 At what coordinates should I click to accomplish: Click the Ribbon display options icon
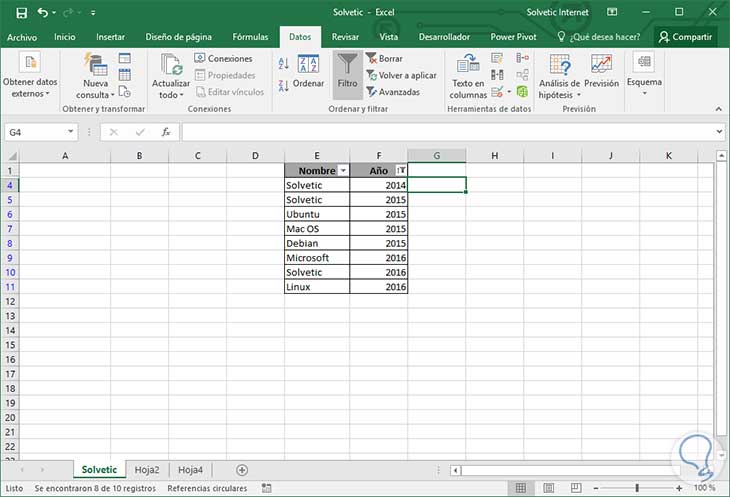(612, 12)
